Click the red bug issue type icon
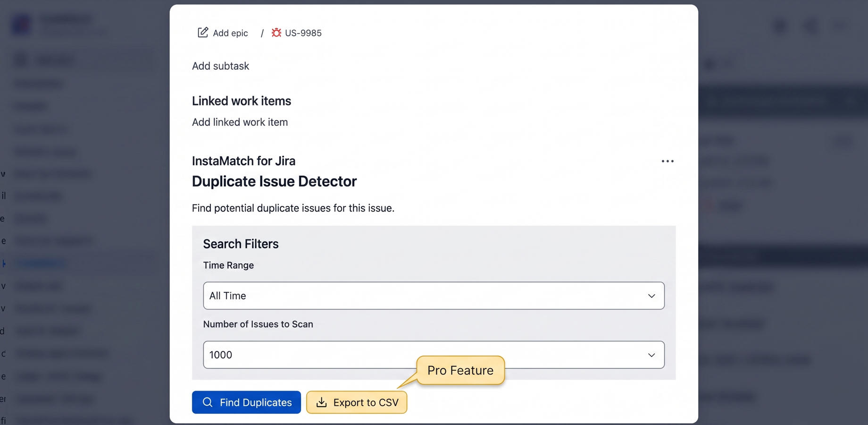Screen dimensions: 868x425 tap(276, 33)
